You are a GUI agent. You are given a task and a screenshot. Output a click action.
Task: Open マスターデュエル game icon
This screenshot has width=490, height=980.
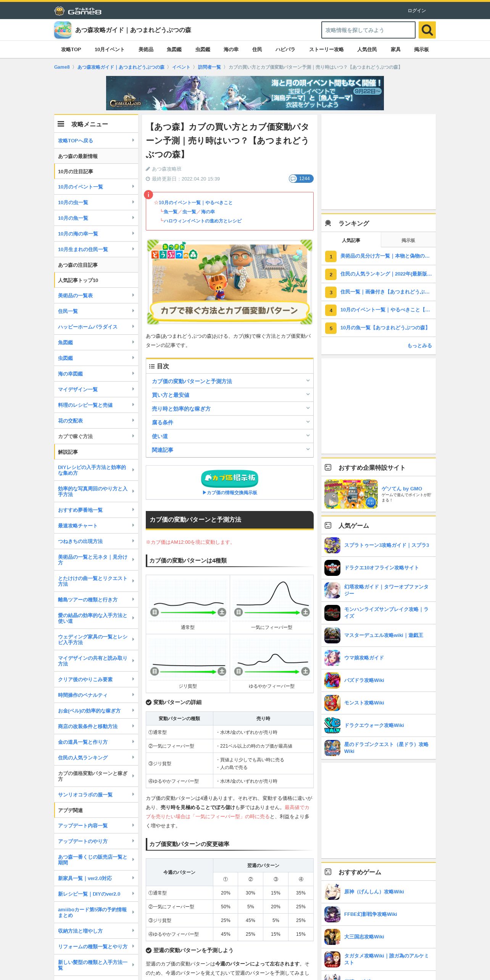click(x=332, y=635)
